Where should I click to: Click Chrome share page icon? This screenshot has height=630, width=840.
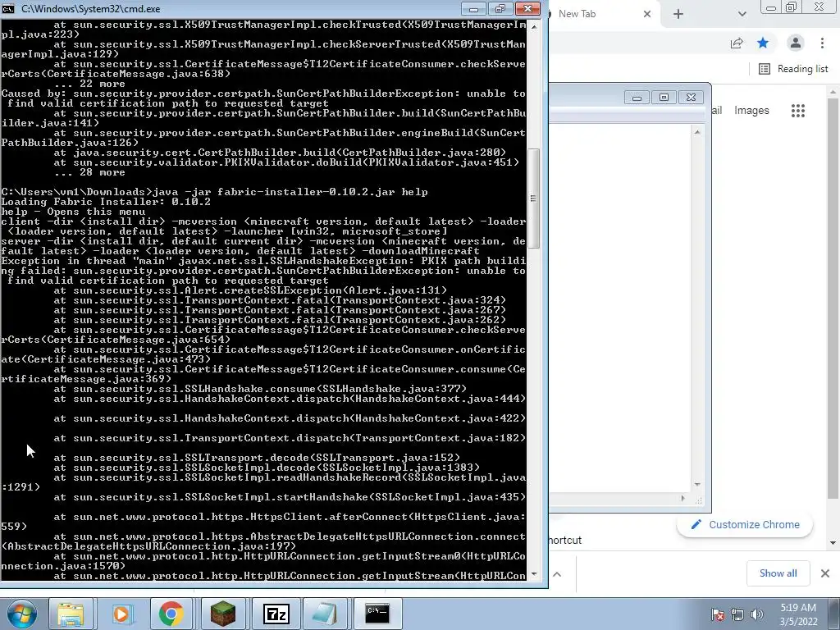pyautogui.click(x=737, y=43)
